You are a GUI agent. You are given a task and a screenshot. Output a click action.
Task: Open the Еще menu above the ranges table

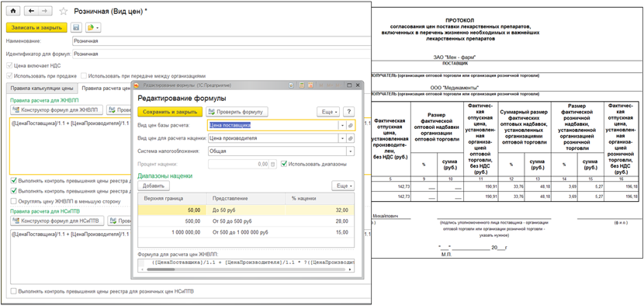pyautogui.click(x=343, y=186)
